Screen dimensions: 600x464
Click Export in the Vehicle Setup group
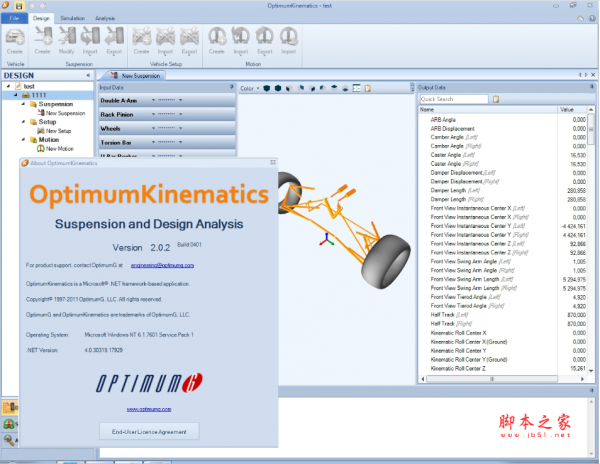click(187, 40)
